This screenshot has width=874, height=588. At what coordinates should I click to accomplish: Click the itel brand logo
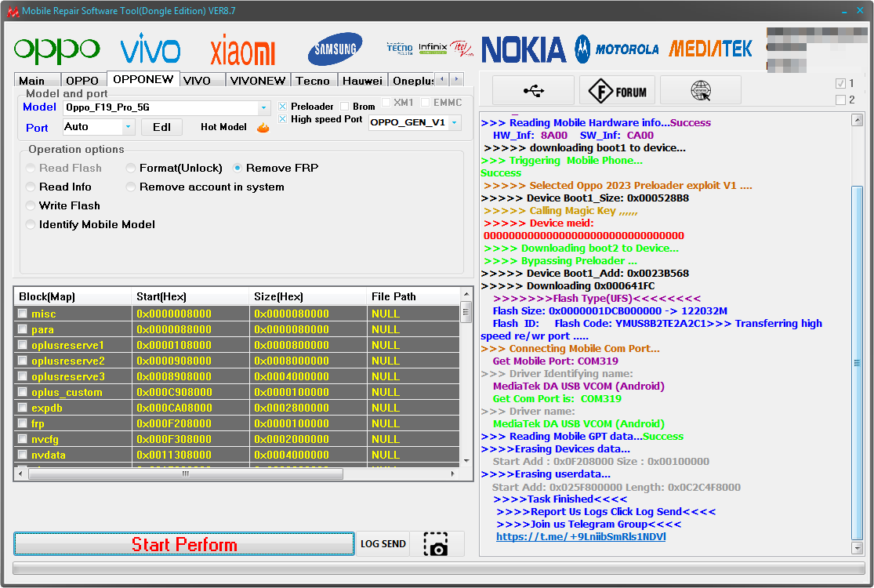[x=462, y=49]
